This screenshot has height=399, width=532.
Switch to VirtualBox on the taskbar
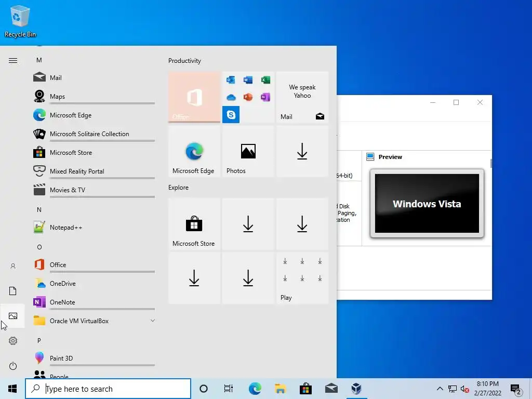[356, 389]
